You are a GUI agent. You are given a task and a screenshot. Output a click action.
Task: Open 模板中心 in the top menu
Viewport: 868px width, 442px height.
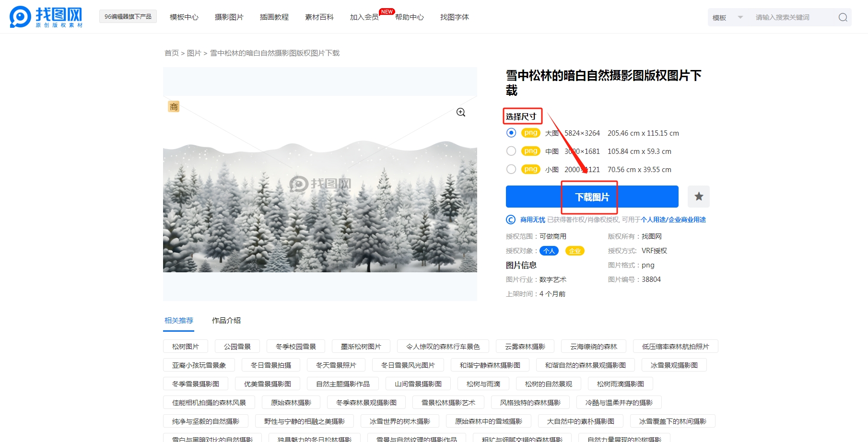tap(184, 17)
